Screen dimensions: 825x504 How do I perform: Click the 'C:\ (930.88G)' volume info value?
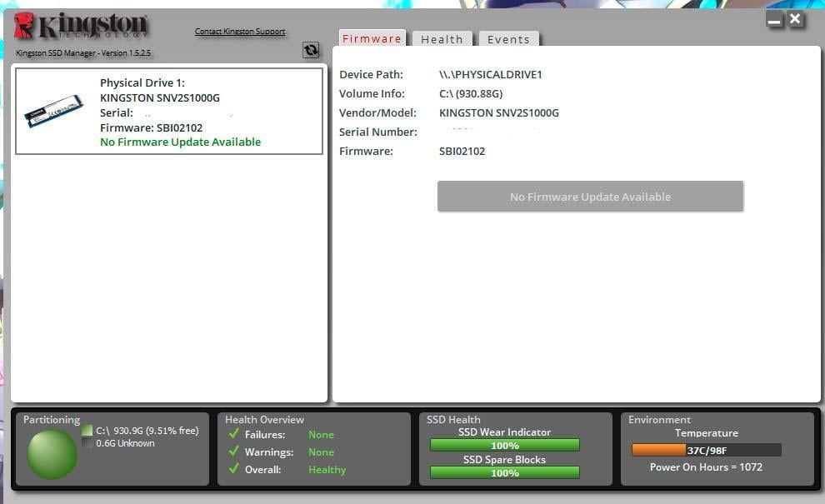[471, 93]
